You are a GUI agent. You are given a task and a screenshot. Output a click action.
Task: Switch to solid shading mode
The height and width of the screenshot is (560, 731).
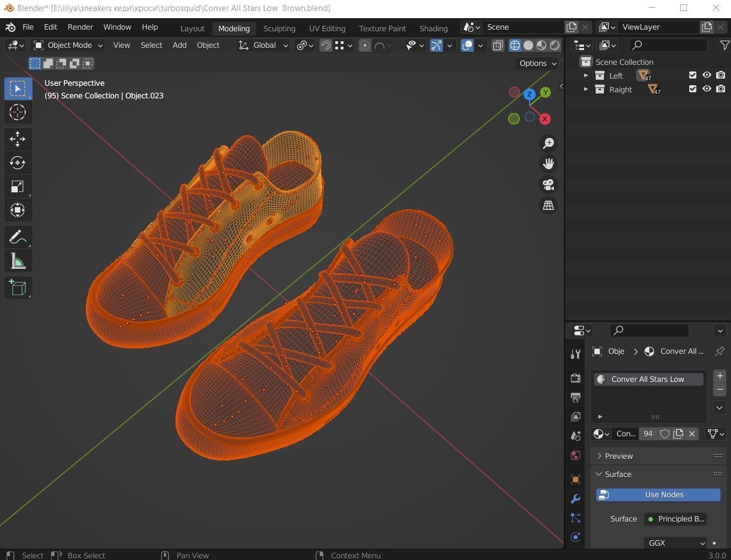[528, 45]
